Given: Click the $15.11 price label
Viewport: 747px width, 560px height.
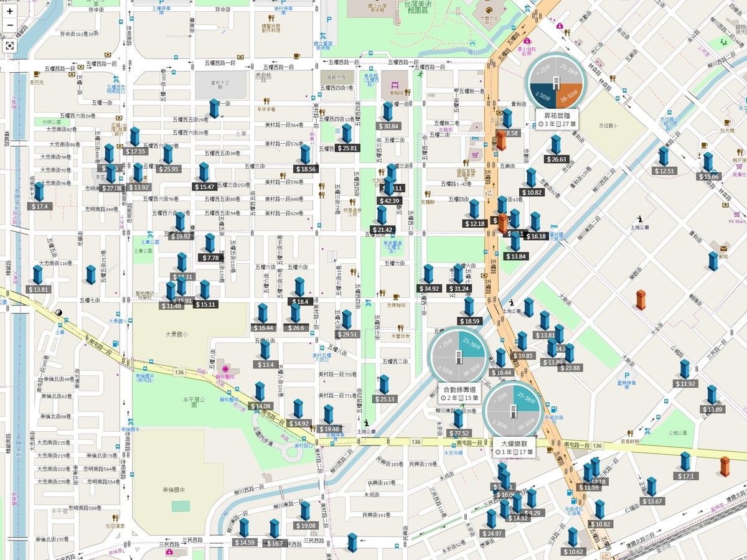Looking at the screenshot, I should pos(205,304).
